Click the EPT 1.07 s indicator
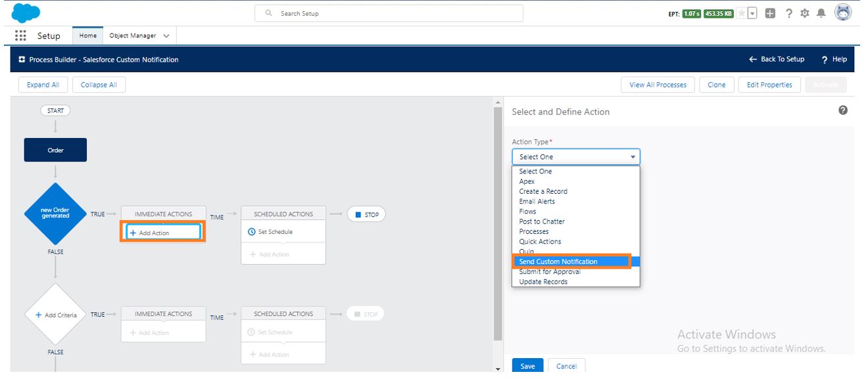This screenshot has width=868, height=387. [x=691, y=13]
